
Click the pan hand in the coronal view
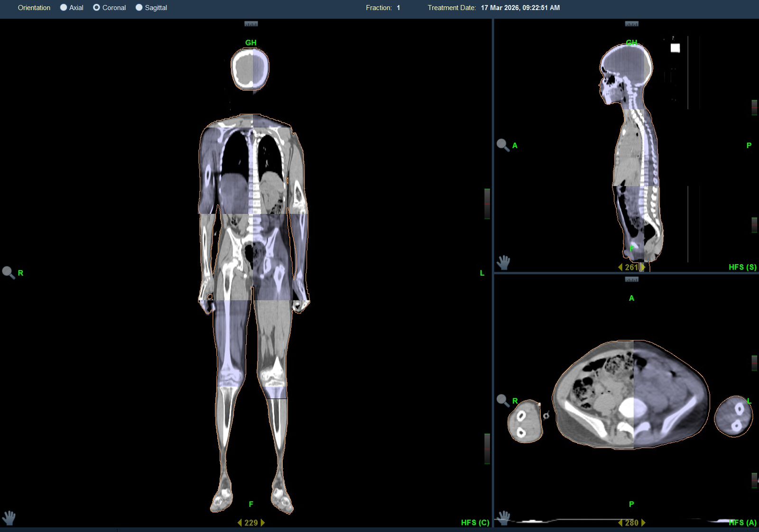9,517
